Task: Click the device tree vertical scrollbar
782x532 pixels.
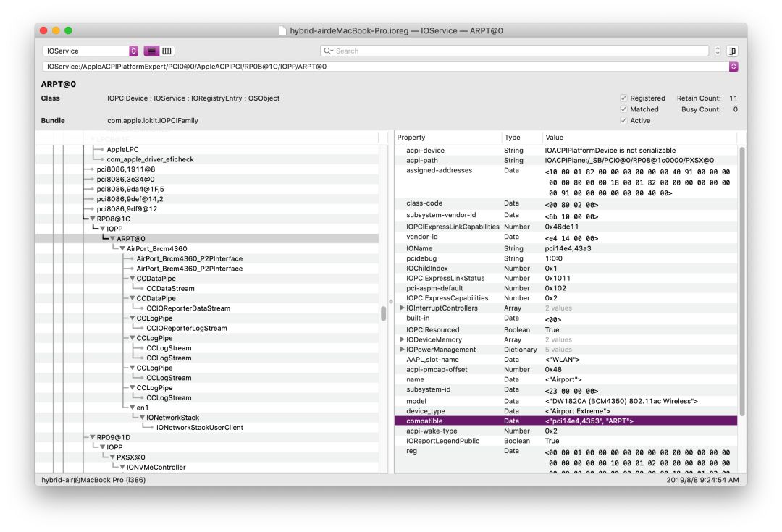Action: tap(384, 313)
